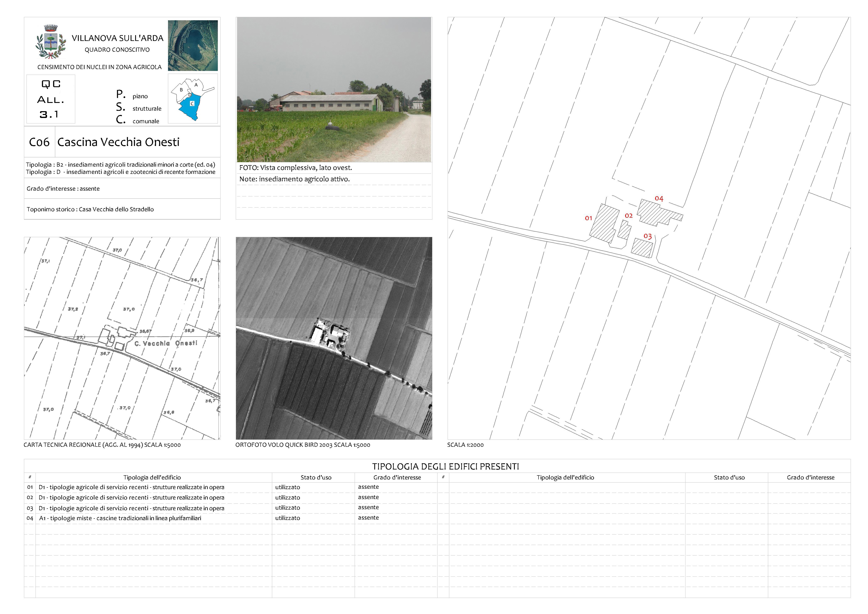Screen dimensions: 868x614
Task: Click the 'Tipologia : D' line
Action: click(121, 172)
